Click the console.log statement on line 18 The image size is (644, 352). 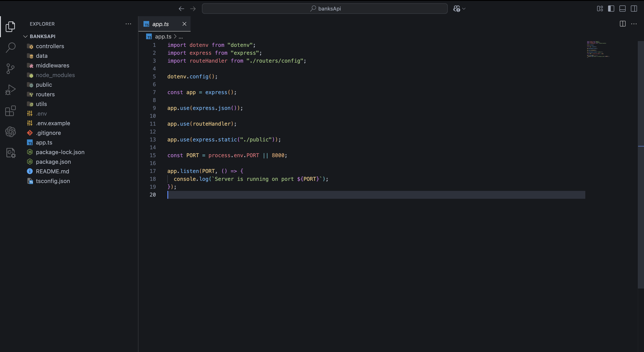pos(251,179)
